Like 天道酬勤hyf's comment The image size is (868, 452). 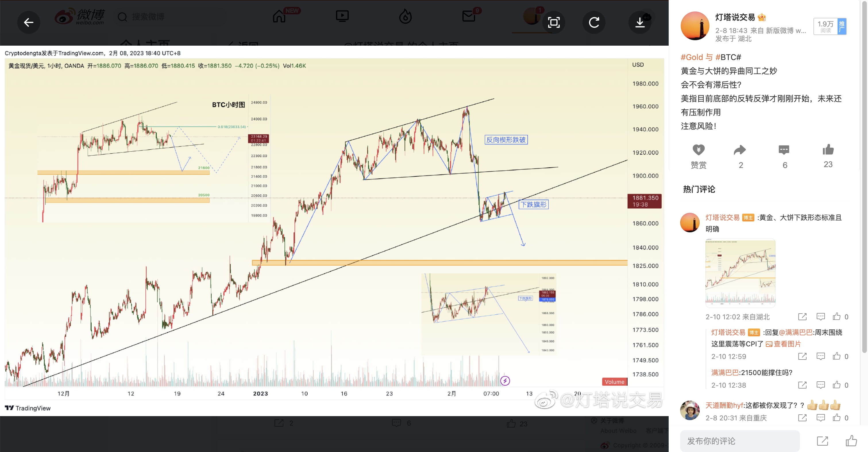(x=836, y=418)
